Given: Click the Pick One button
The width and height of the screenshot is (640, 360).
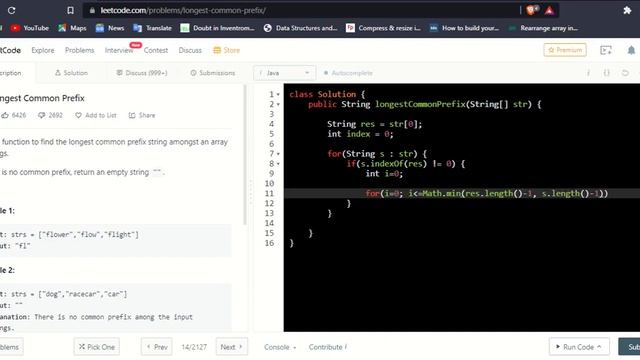Looking at the screenshot, I should tap(97, 347).
